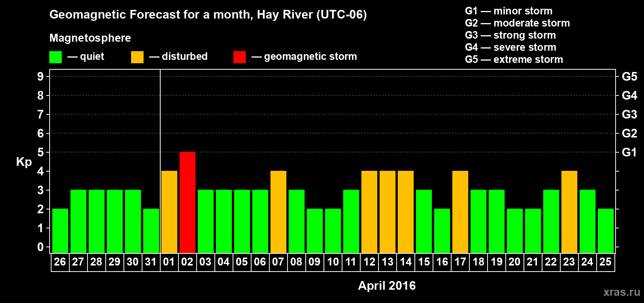Viewport: 644px width, 303px height.
Task: Click date label 24 on the axis
Action: [587, 262]
